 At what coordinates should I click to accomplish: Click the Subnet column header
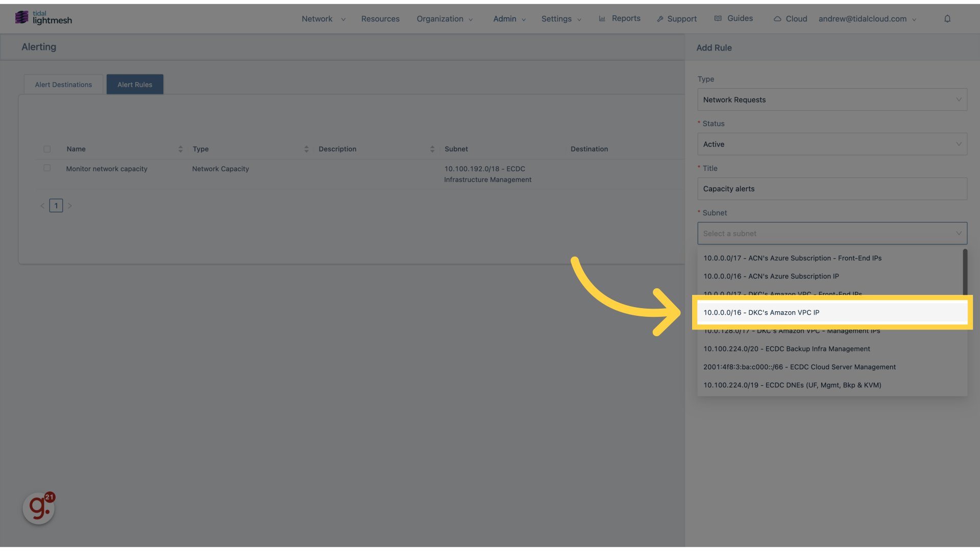pos(456,149)
